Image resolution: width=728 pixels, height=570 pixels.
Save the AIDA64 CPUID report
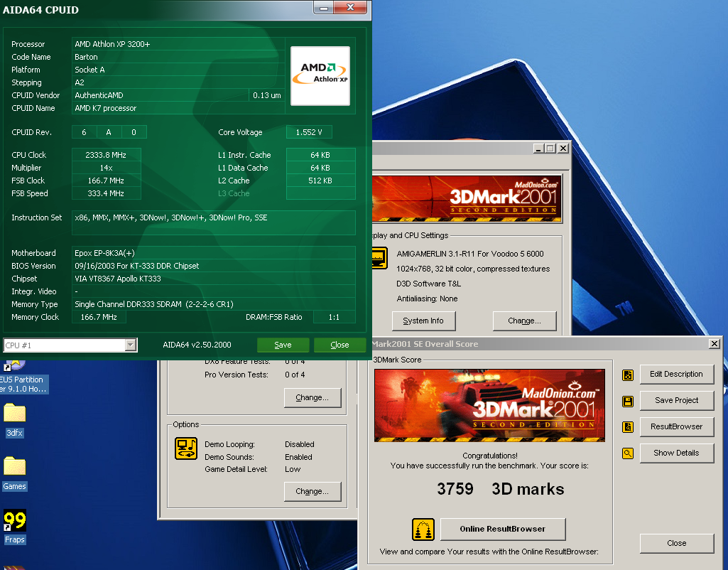point(283,345)
